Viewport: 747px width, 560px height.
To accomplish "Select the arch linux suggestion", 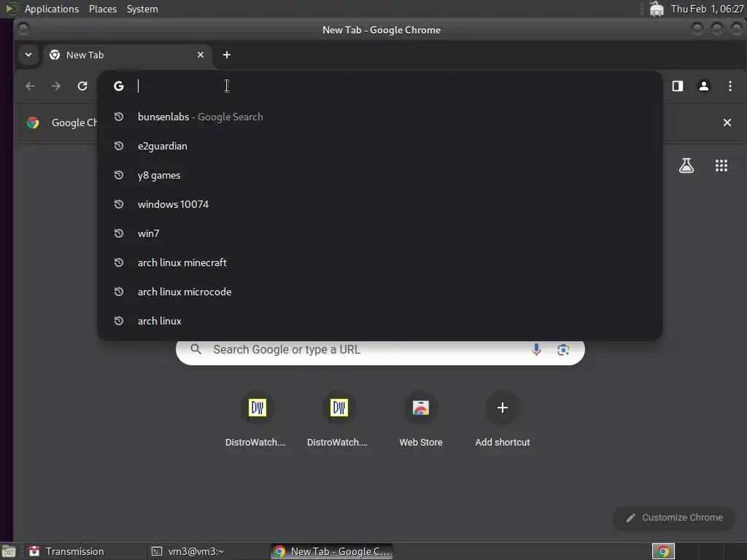I will tap(379, 321).
